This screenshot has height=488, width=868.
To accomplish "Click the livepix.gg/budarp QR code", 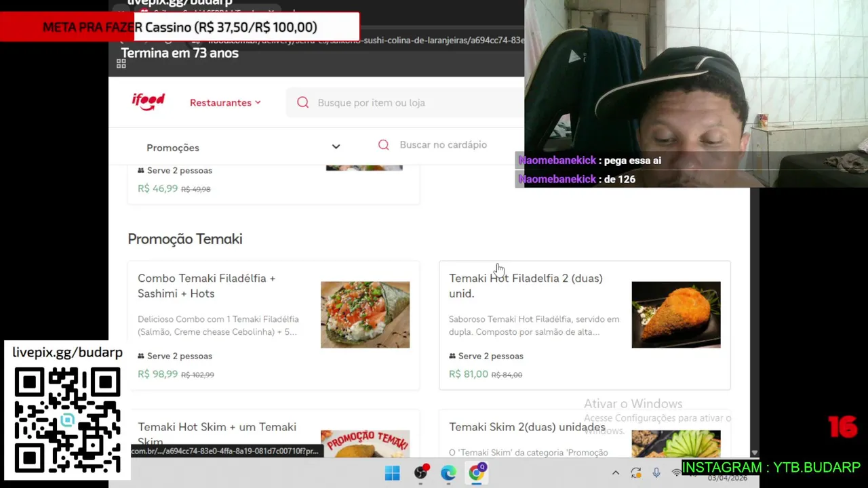I will pos(67,420).
